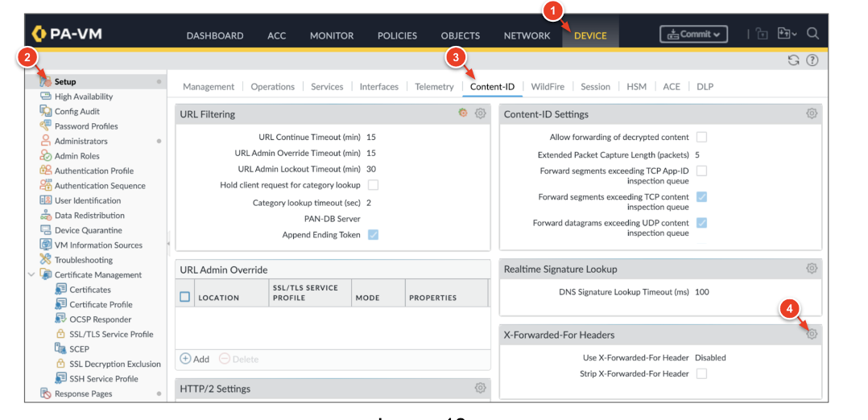The width and height of the screenshot is (868, 420).
Task: Open Realtime Signature Lookup gear
Action: click(812, 269)
